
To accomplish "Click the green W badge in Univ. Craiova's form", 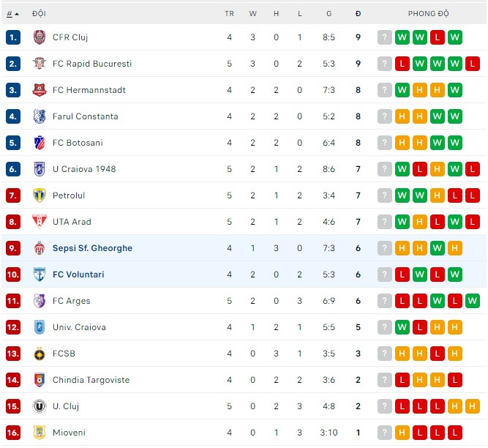I will (x=402, y=327).
